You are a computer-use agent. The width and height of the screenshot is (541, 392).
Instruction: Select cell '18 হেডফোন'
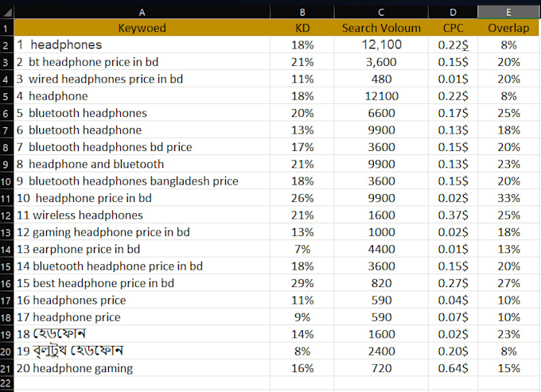click(142, 334)
